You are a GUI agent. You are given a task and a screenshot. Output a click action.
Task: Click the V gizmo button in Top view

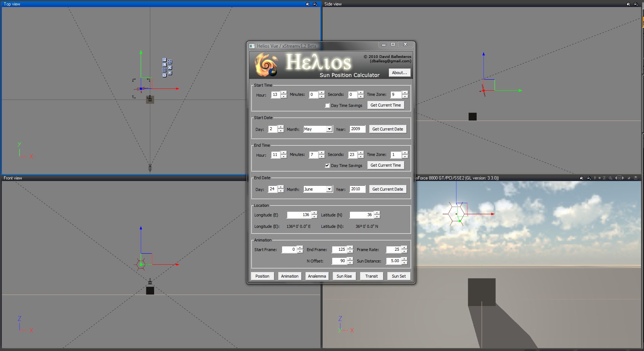click(x=164, y=75)
